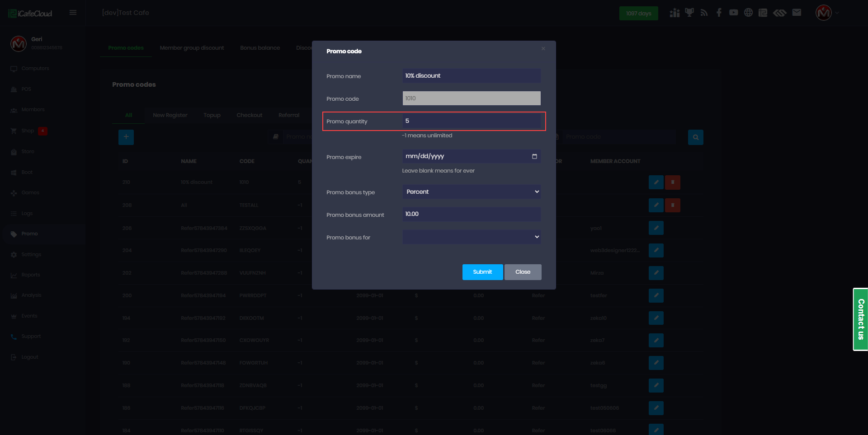868x435 pixels.
Task: Click into the Promo quantity field
Action: pos(472,121)
